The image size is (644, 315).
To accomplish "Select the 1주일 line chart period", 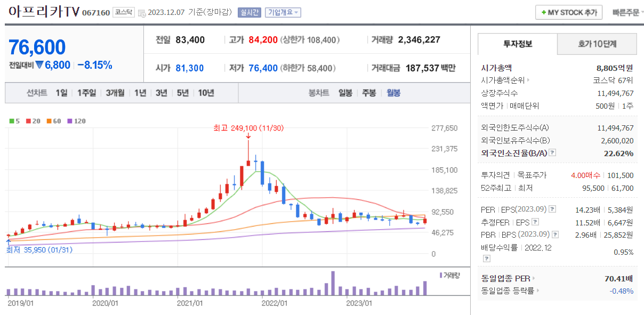I will click(86, 93).
